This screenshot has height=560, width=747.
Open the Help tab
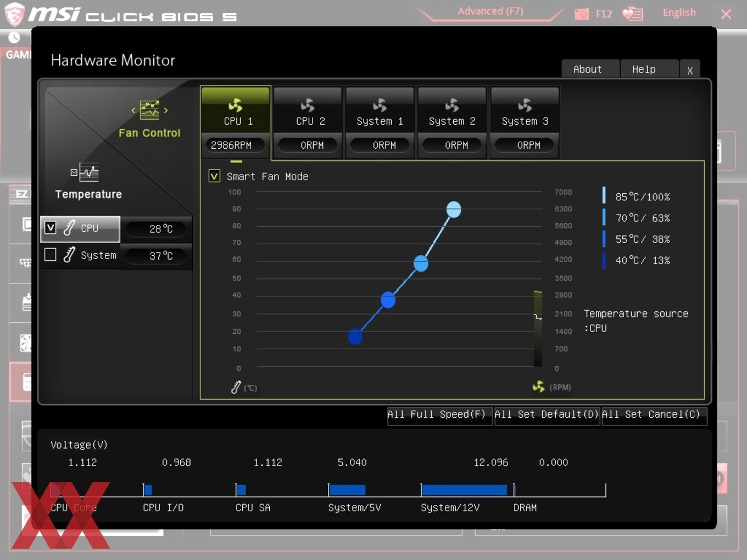pos(649,69)
